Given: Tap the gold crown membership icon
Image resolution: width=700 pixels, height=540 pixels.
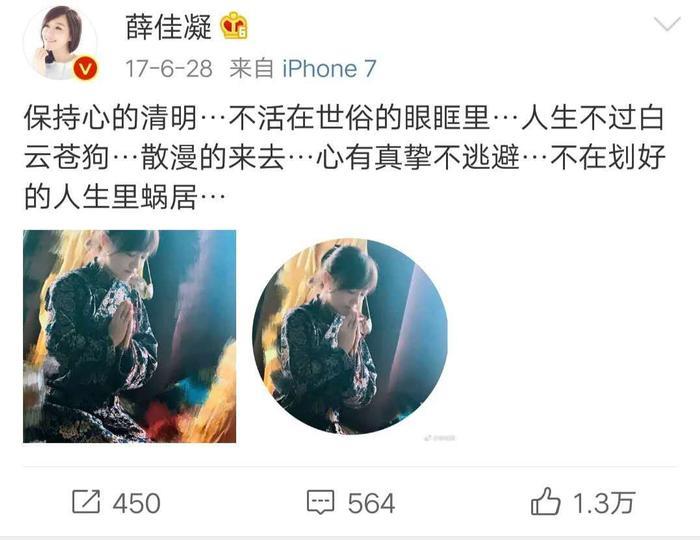Looking at the screenshot, I should [x=234, y=25].
